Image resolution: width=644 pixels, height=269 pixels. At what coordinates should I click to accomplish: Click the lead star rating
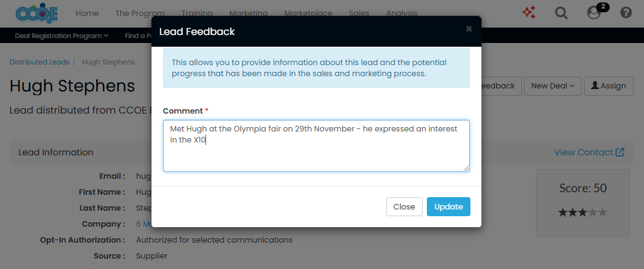click(583, 212)
